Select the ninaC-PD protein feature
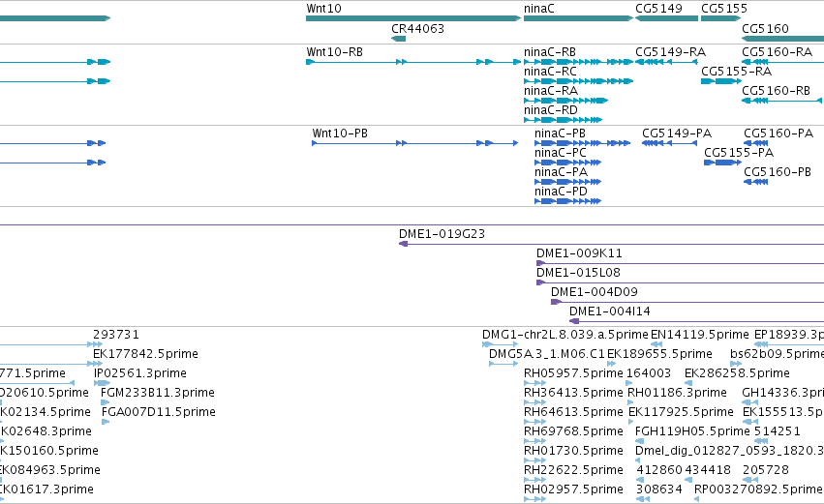This screenshot has height=504, width=824. (568, 201)
